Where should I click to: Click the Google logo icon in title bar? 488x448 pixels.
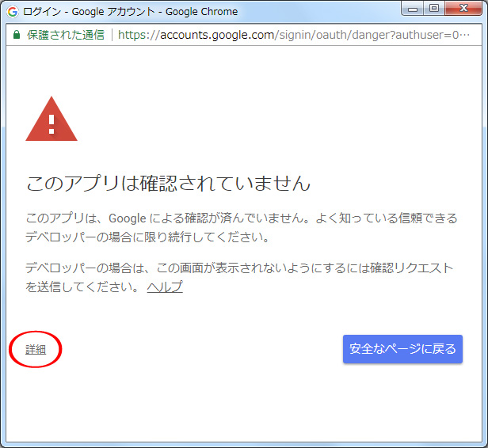click(x=13, y=12)
